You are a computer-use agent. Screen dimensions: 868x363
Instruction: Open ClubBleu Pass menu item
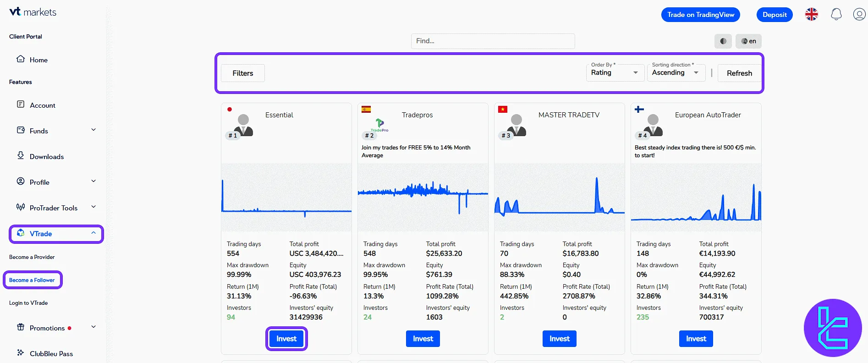coord(51,354)
